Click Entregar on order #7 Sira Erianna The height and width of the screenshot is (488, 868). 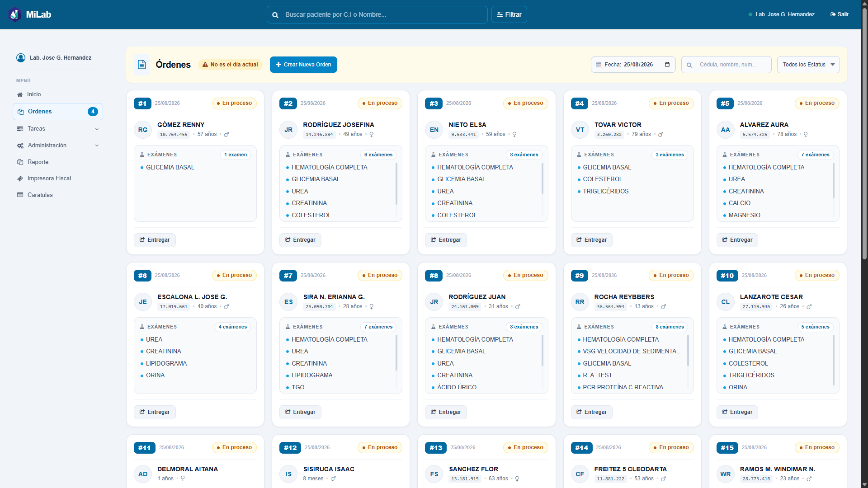(300, 412)
